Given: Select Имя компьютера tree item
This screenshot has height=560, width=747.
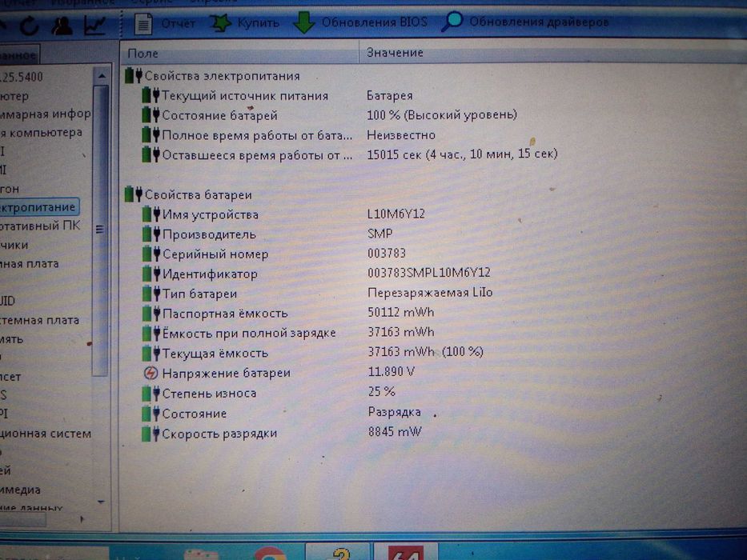Looking at the screenshot, I should (x=42, y=132).
